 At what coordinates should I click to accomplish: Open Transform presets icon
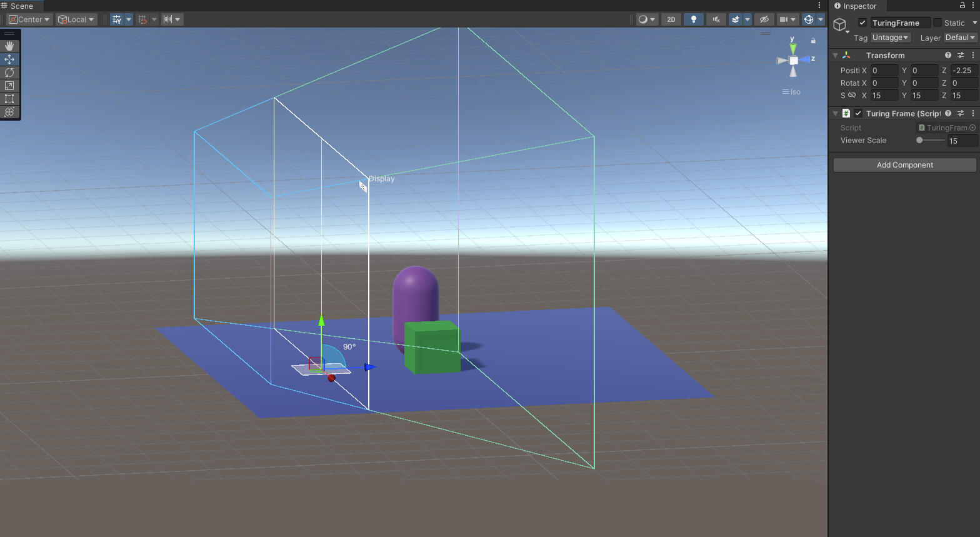pyautogui.click(x=961, y=55)
